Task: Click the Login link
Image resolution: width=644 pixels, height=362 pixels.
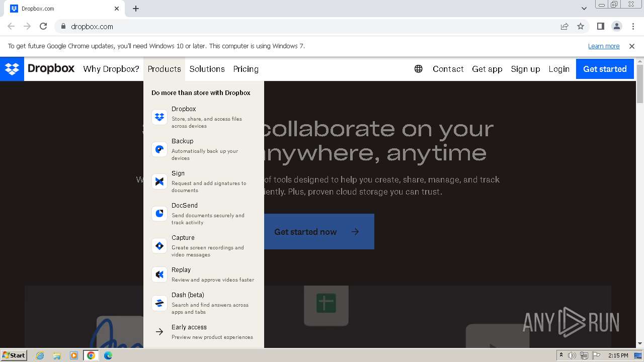Action: click(x=559, y=69)
